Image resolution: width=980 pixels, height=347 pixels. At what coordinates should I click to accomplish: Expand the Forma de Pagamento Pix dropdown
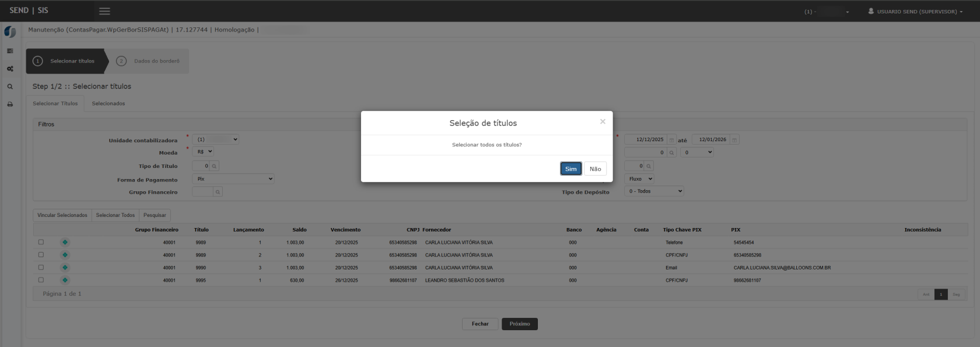click(233, 179)
